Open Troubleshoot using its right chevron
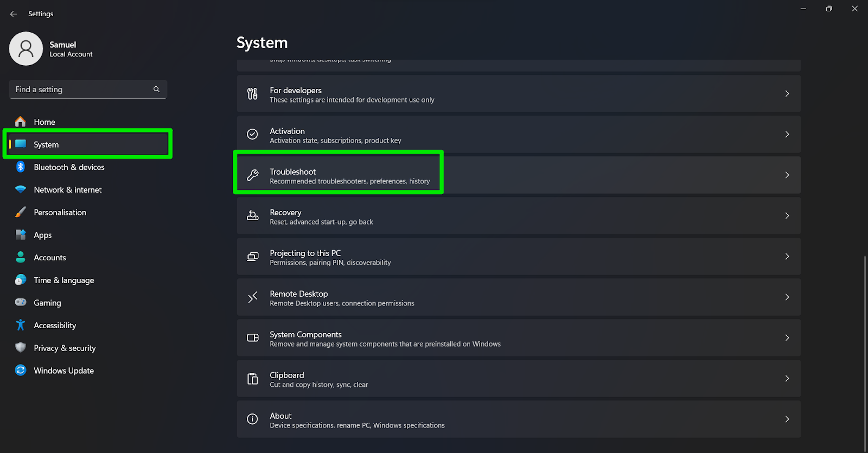The image size is (868, 453). point(787,175)
